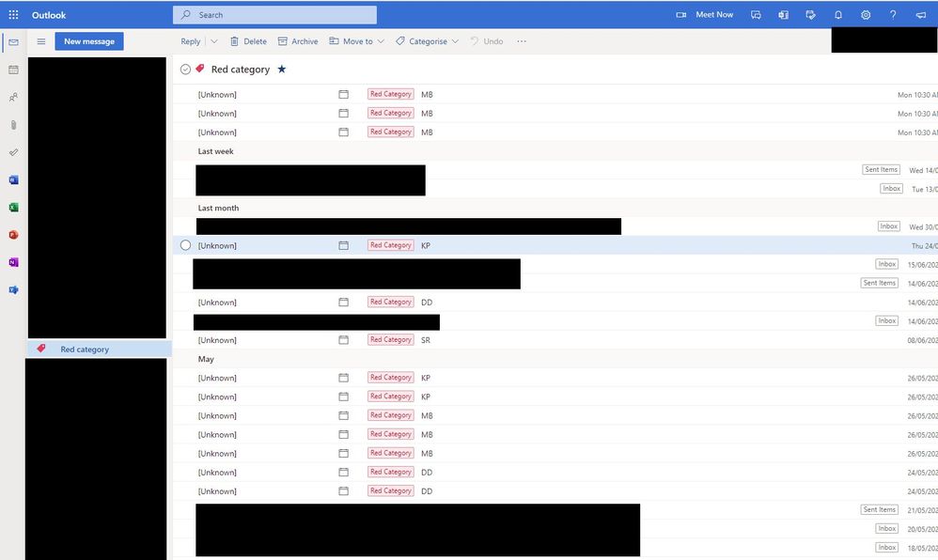The height and width of the screenshot is (560, 938).
Task: Click calendar icon in the SR row
Action: 343,340
